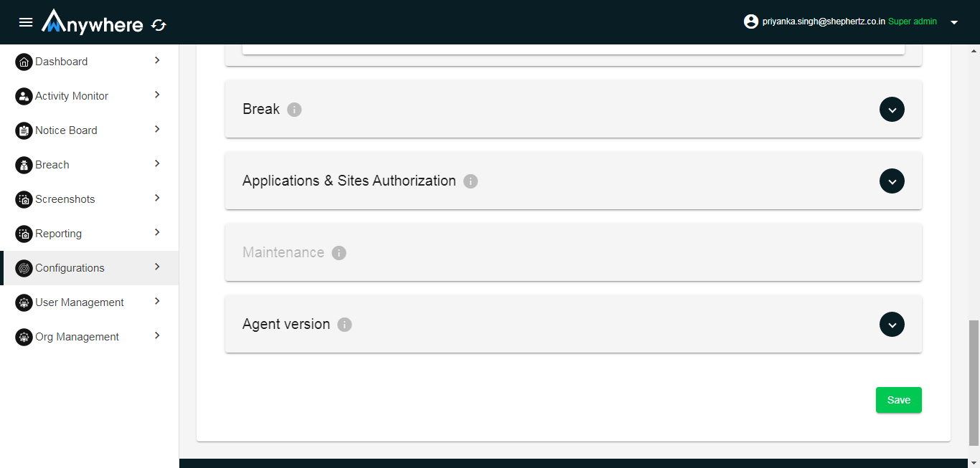Click the vertical page scrollbar thumb
This screenshot has width=980, height=468.
974,383
